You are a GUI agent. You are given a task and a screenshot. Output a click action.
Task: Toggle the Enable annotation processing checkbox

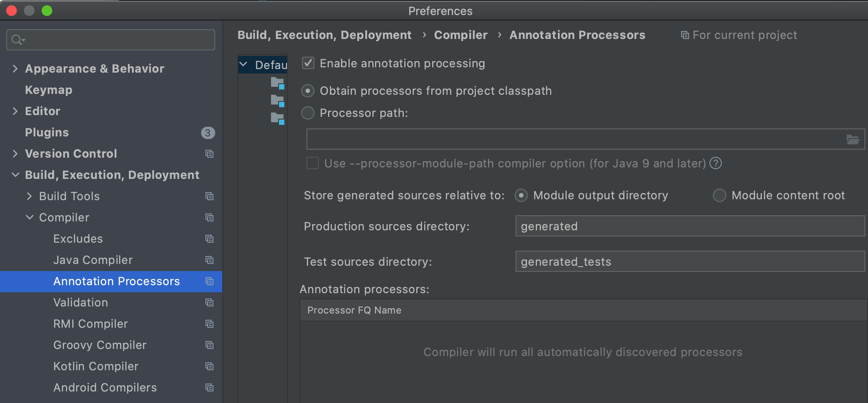pos(308,63)
